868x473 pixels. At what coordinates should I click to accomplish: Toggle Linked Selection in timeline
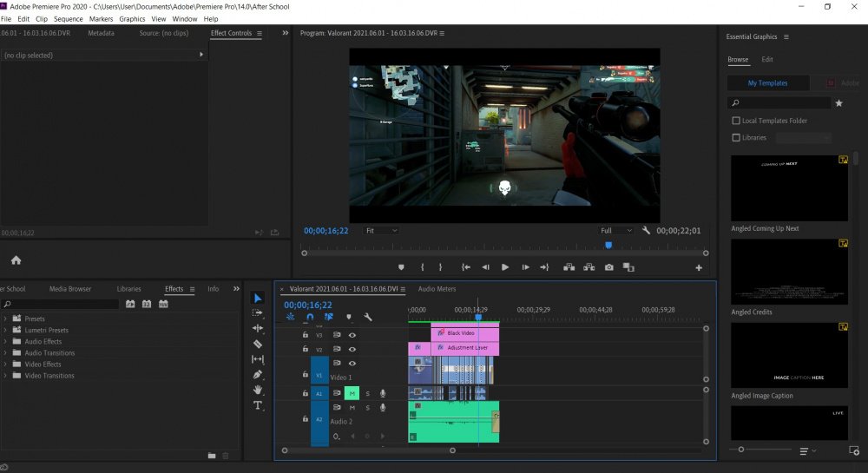click(329, 317)
